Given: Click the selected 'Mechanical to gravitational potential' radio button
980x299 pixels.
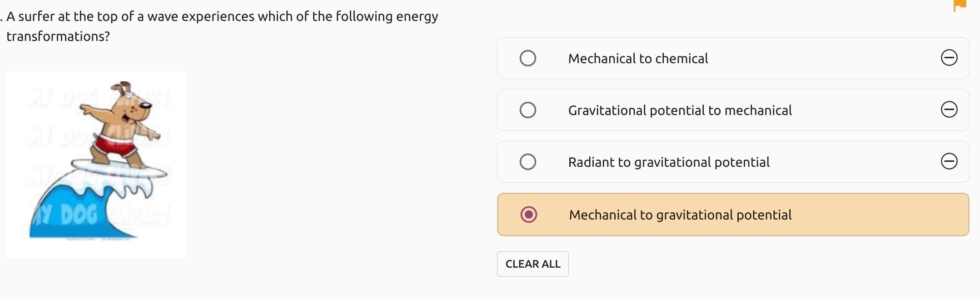Looking at the screenshot, I should point(528,214).
